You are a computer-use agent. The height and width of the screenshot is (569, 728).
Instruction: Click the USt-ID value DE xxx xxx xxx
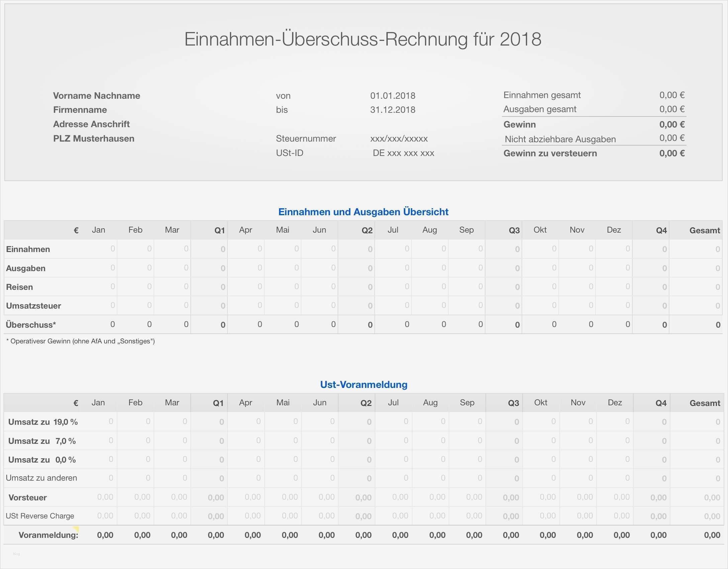[403, 153]
